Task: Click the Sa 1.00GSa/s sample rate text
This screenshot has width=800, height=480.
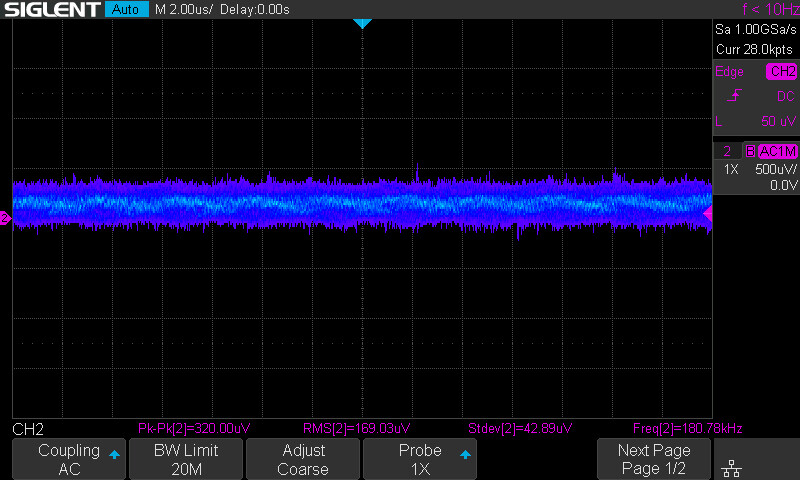Action: pyautogui.click(x=755, y=30)
